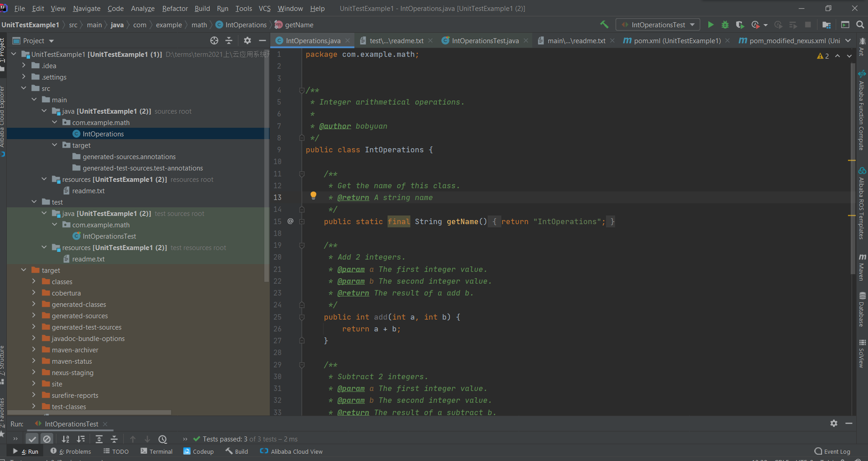868x461 pixels.
Task: Jump to previous highlighted warning arrow
Action: [x=838, y=56]
